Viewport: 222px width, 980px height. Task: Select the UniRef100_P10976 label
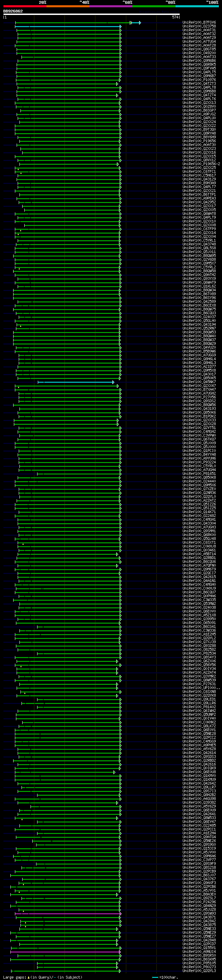click(199, 80)
